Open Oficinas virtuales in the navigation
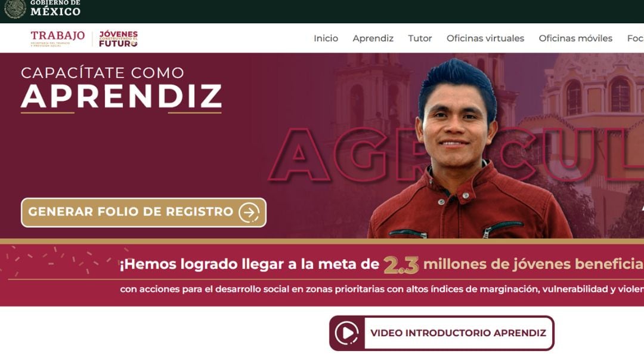The image size is (644, 363). pyautogui.click(x=485, y=38)
